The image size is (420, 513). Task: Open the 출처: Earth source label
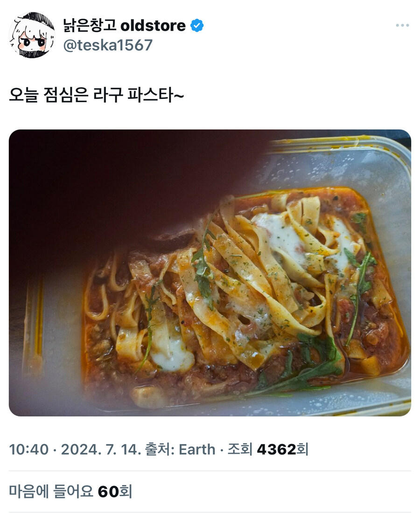click(x=180, y=450)
